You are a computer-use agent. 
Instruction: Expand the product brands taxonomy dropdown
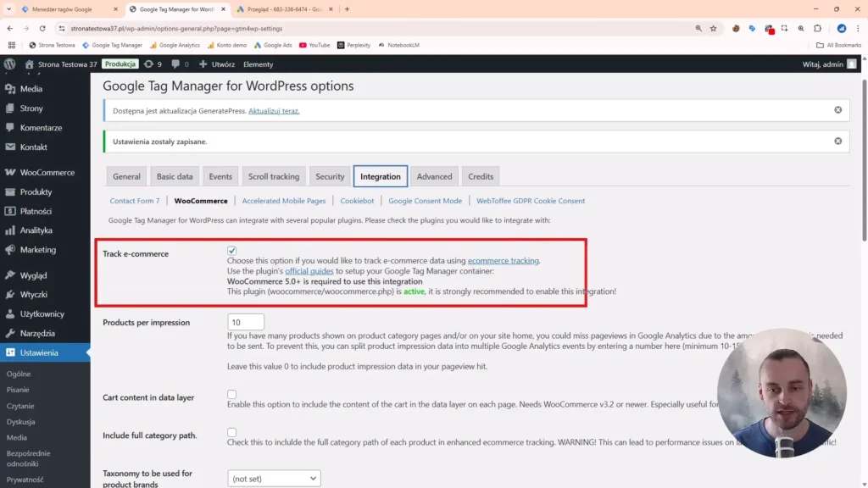click(274, 479)
